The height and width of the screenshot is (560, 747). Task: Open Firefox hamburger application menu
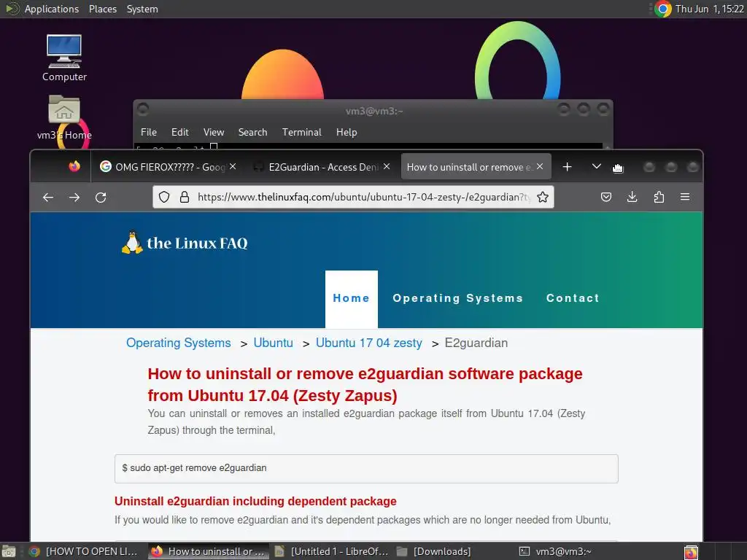coord(685,197)
